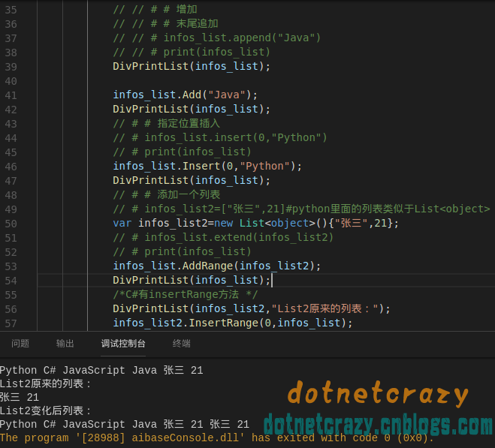The height and width of the screenshot is (448, 495).
Task: Click the infos_list.Add("Java") code line
Action: click(186, 95)
